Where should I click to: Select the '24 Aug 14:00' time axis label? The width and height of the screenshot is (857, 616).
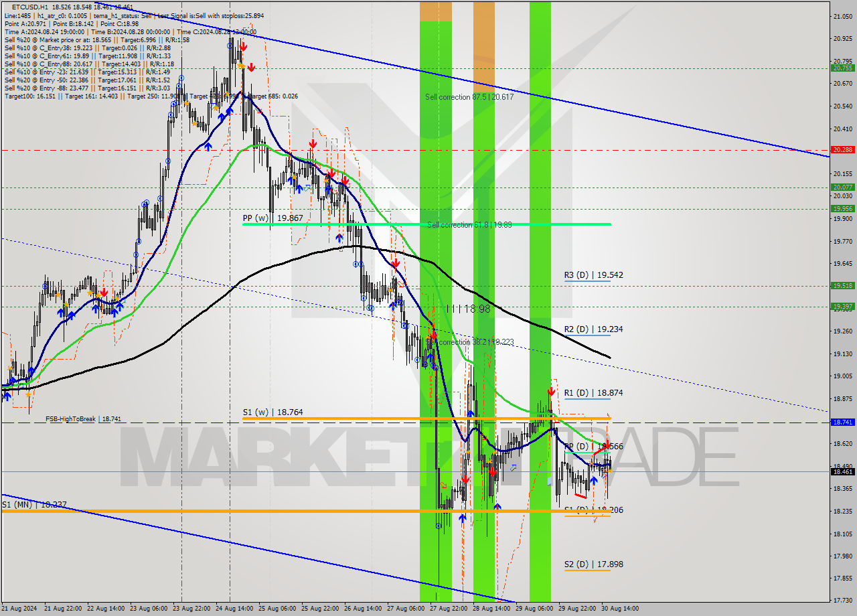[234, 609]
